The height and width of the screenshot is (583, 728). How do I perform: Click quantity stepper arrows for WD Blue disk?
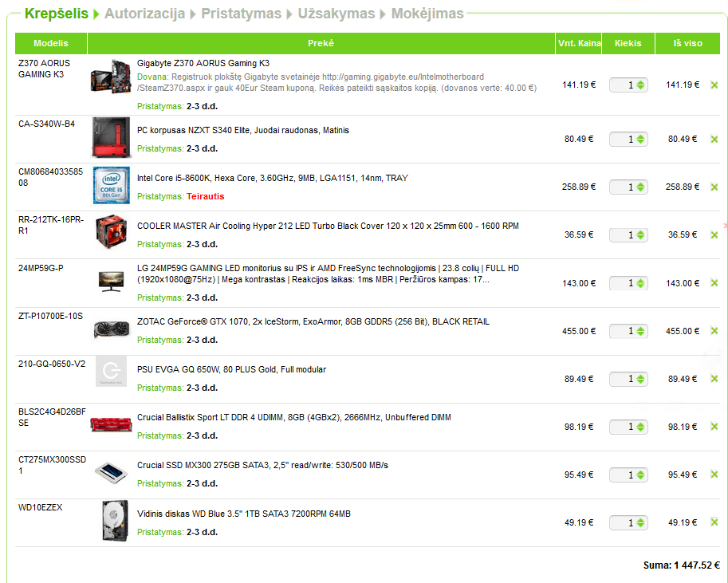[641, 522]
